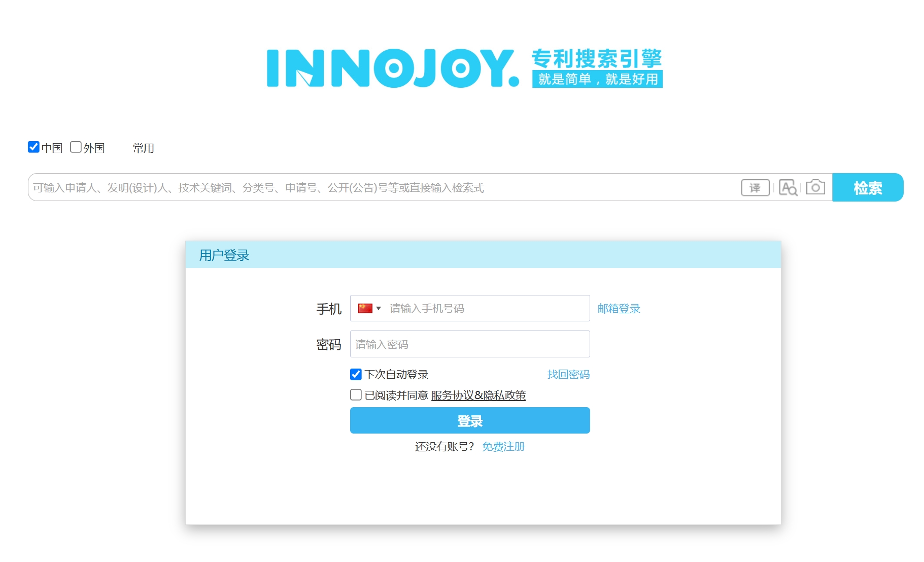Click the password input field
The width and height of the screenshot is (924, 562).
pos(469,344)
